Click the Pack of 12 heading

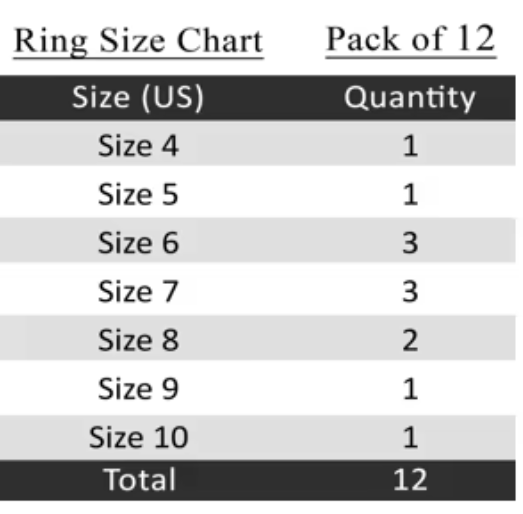click(411, 40)
